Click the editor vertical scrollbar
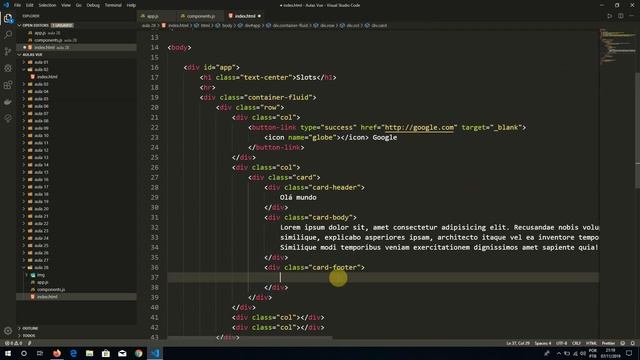Screen dimensions: 640x360 638,131
